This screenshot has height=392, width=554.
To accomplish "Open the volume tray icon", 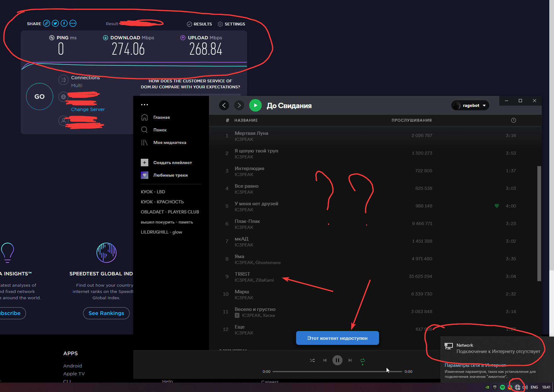I will coord(525,387).
